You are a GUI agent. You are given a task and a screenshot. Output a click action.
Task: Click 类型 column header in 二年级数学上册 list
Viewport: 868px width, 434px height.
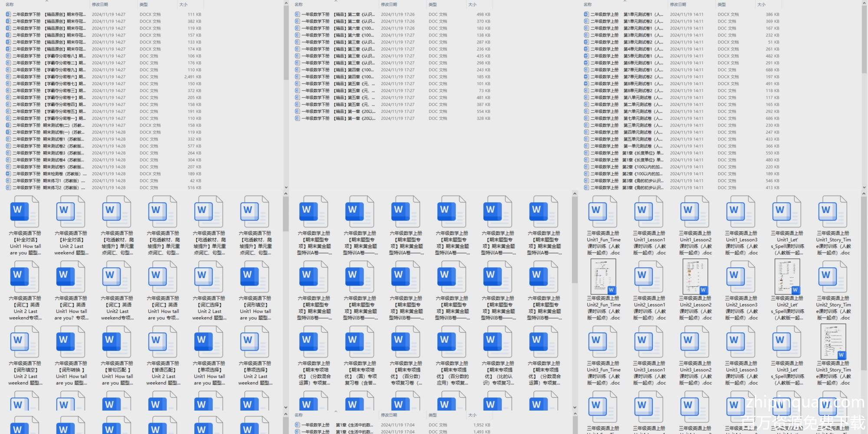722,4
